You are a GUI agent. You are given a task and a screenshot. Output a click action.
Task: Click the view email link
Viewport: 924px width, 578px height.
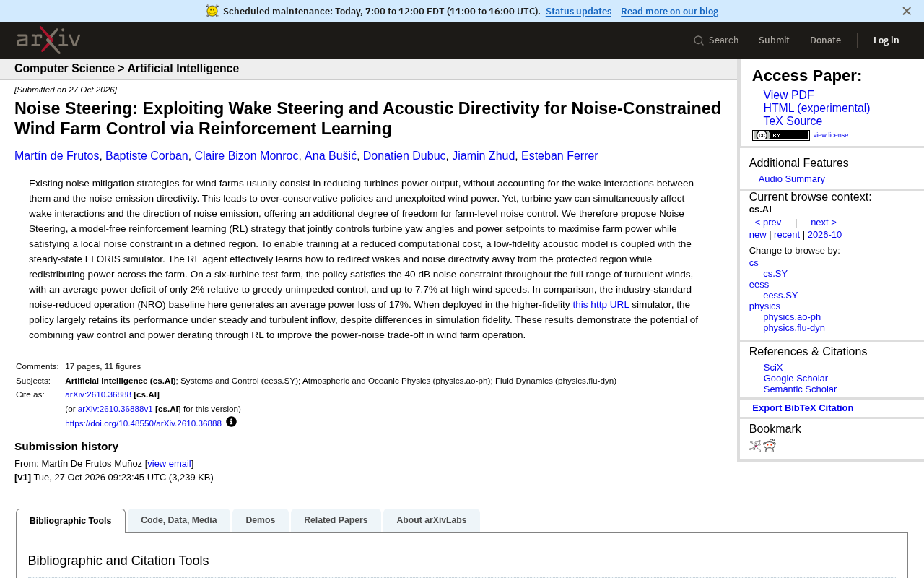coord(170,464)
